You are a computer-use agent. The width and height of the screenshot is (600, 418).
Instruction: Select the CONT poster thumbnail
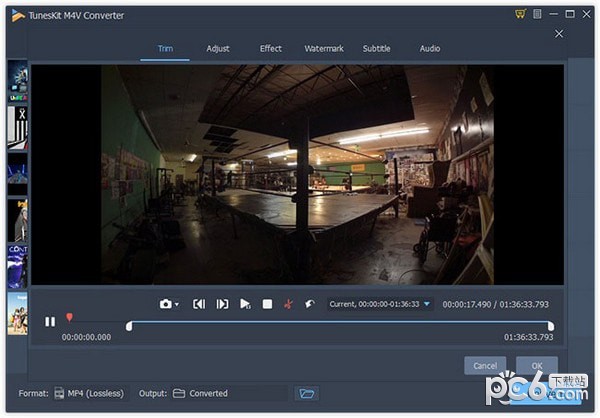tap(18, 267)
